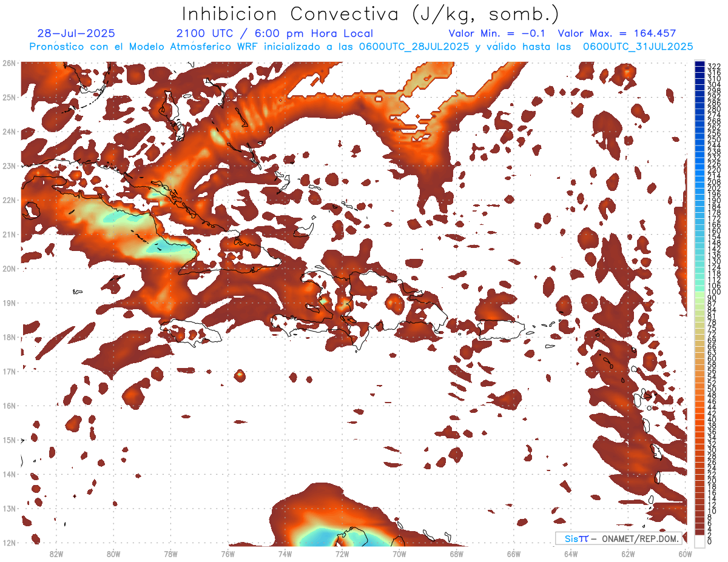The image size is (728, 562).
Task: Click the 18N latitude label
Action: click(9, 337)
